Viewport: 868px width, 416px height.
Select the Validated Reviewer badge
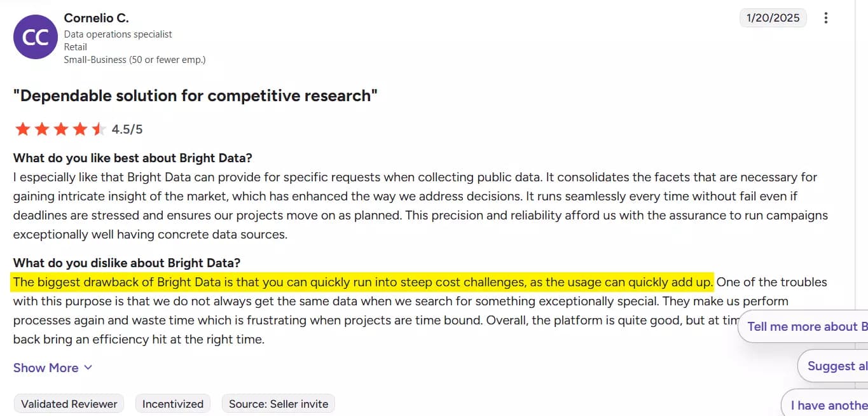click(x=68, y=403)
